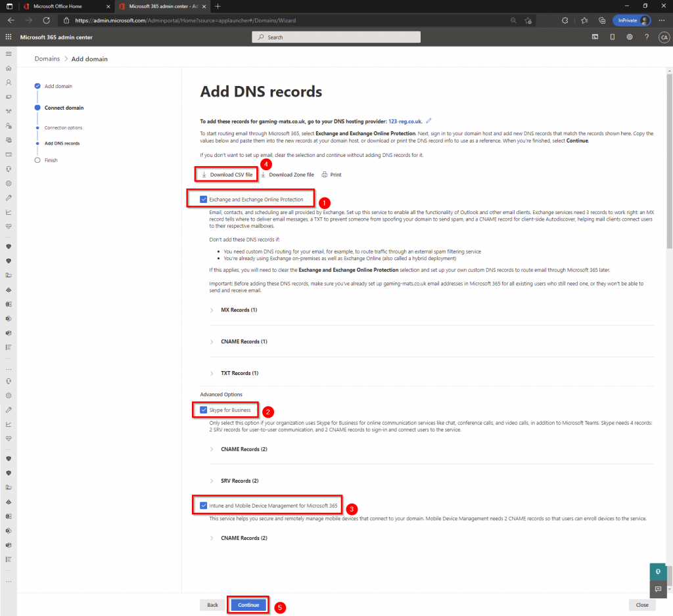Go back with the browser back arrow

point(11,20)
